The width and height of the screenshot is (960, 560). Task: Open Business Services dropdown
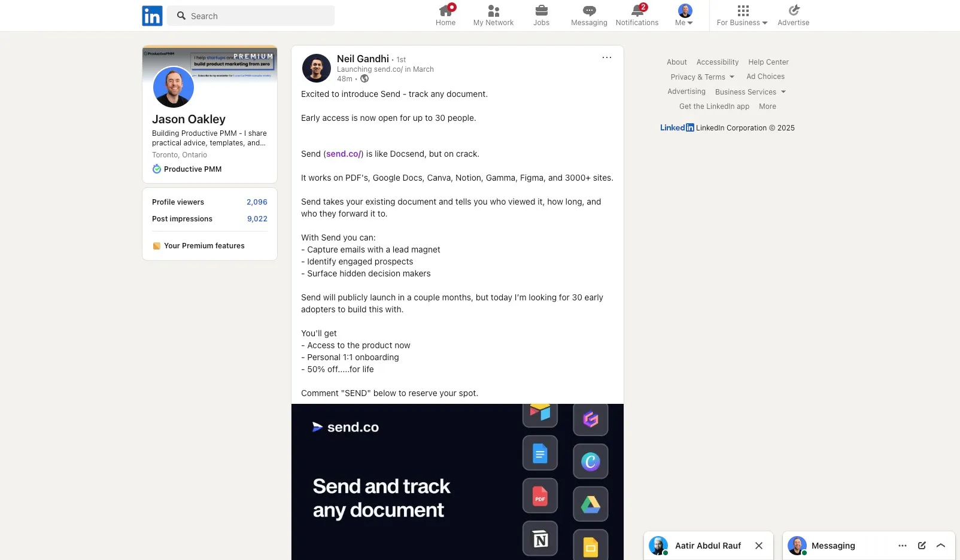click(750, 92)
